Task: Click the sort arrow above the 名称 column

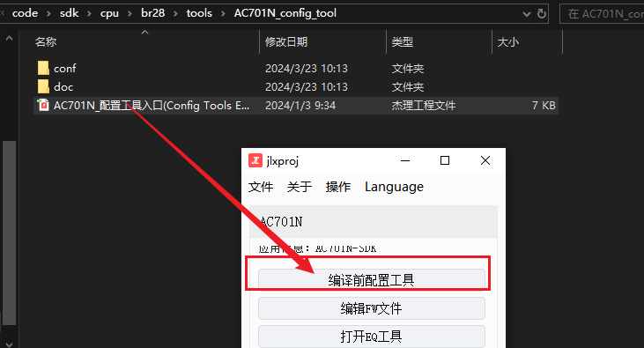Action: pos(144,32)
